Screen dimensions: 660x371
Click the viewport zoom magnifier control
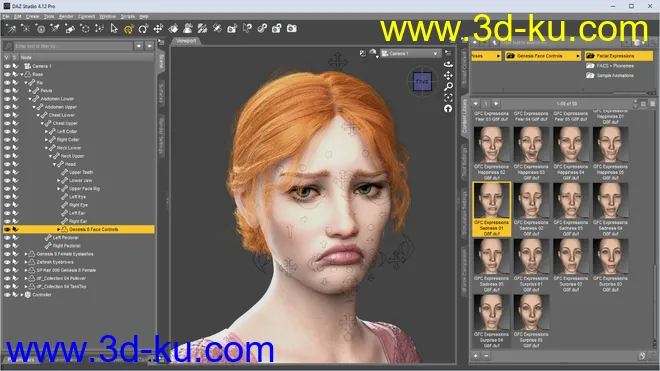pos(448,86)
